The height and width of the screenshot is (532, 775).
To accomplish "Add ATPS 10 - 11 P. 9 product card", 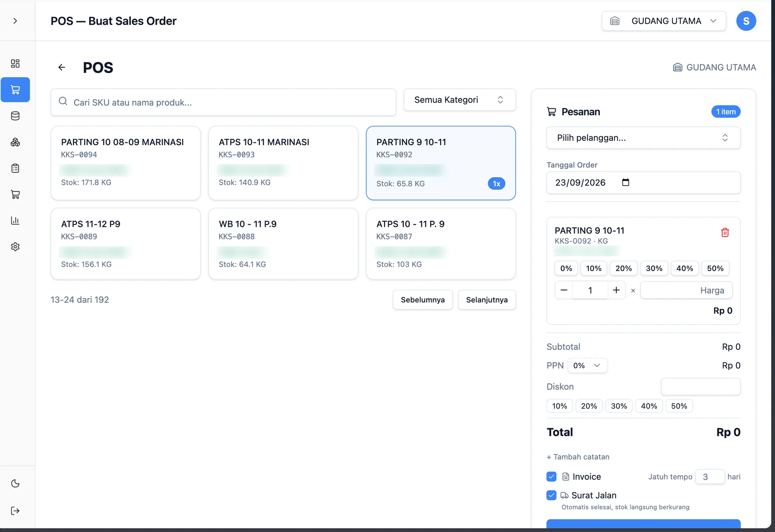I will coord(441,244).
